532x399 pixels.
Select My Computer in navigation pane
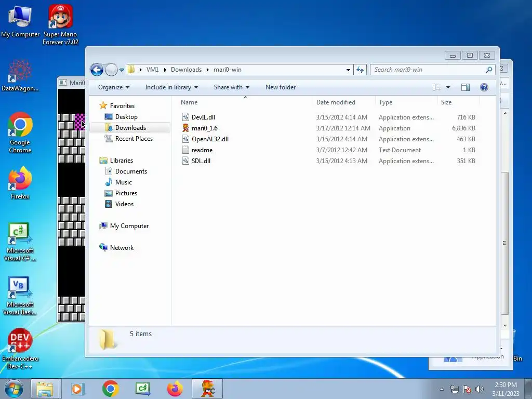pyautogui.click(x=124, y=226)
